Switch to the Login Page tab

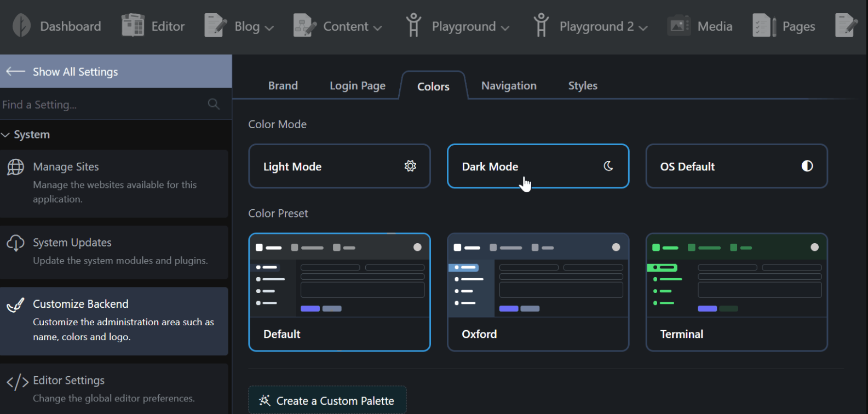358,85
